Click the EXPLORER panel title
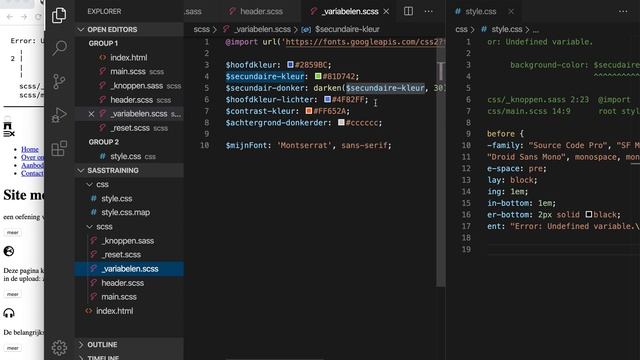This screenshot has height=360, width=640. [104, 11]
